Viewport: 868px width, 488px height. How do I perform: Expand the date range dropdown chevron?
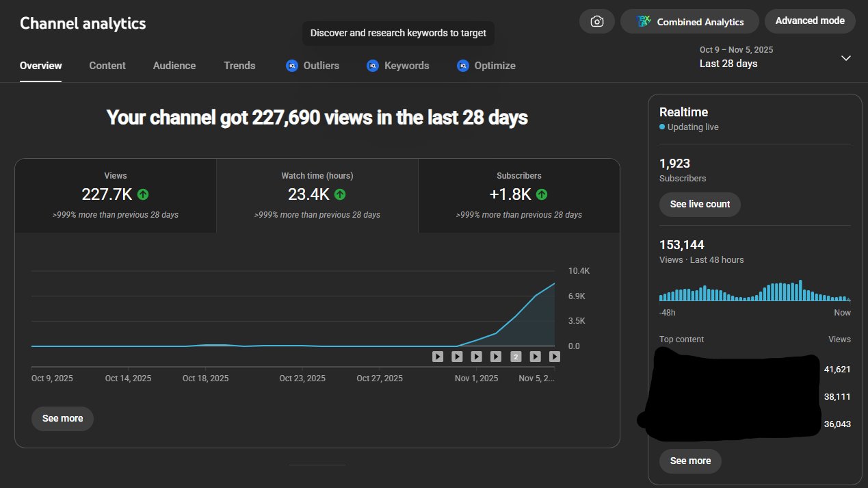click(x=846, y=57)
